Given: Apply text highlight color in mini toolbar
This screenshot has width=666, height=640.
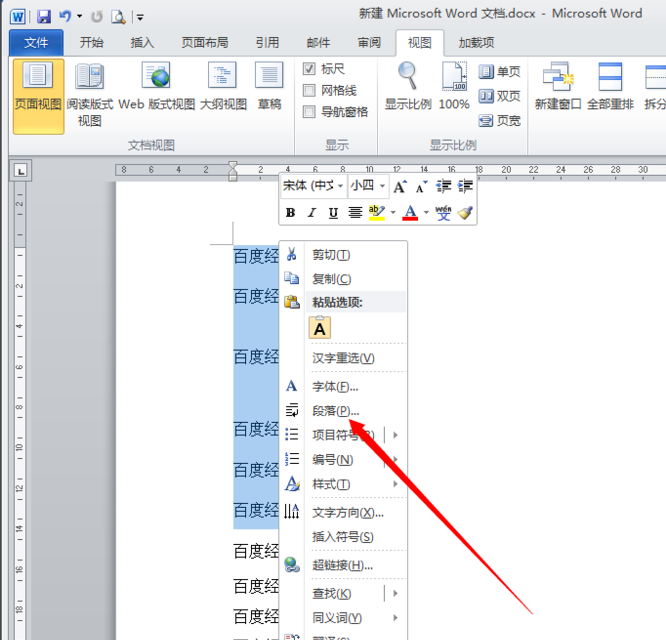Looking at the screenshot, I should tap(377, 212).
